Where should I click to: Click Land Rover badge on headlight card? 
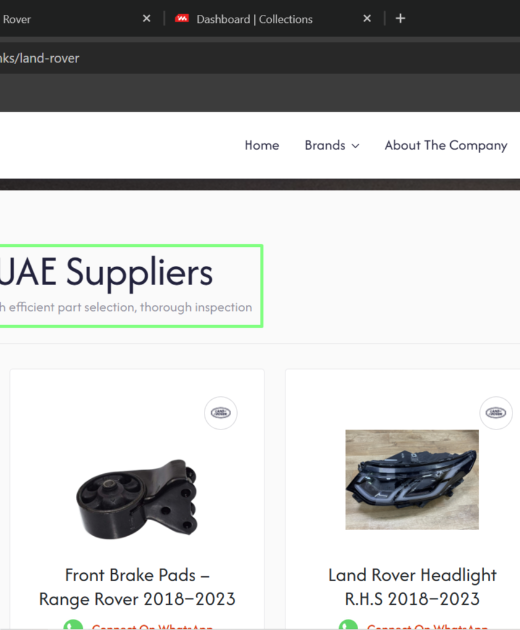[496, 413]
